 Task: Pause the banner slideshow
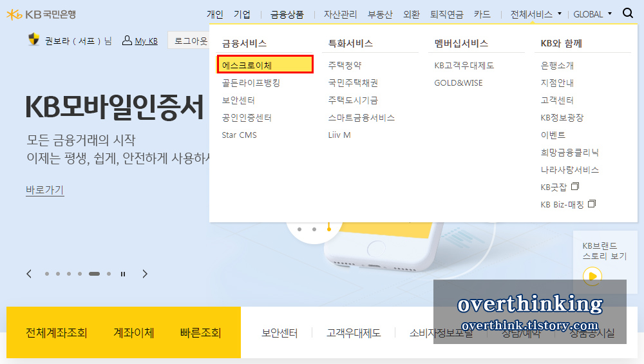[x=123, y=274]
